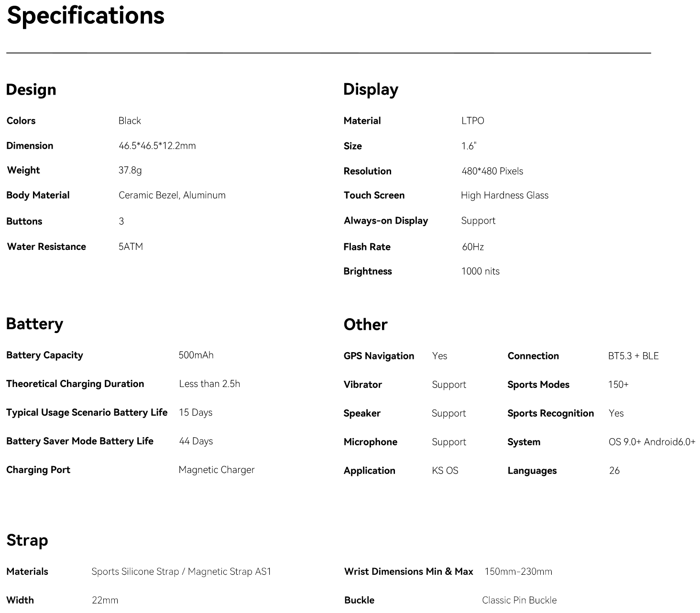Click the 5ATM water resistance value
The height and width of the screenshot is (613, 700).
click(131, 247)
